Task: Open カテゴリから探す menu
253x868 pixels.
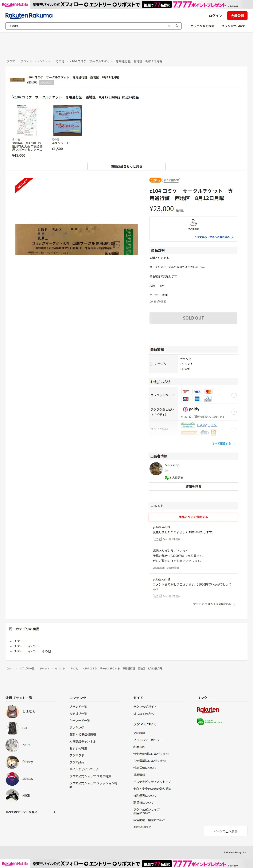Action: pos(202,26)
